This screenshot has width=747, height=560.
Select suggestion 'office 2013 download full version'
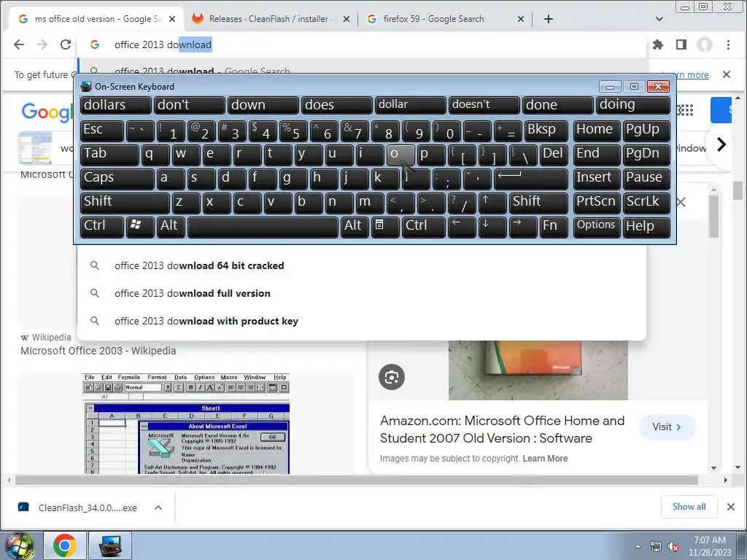(x=362, y=293)
